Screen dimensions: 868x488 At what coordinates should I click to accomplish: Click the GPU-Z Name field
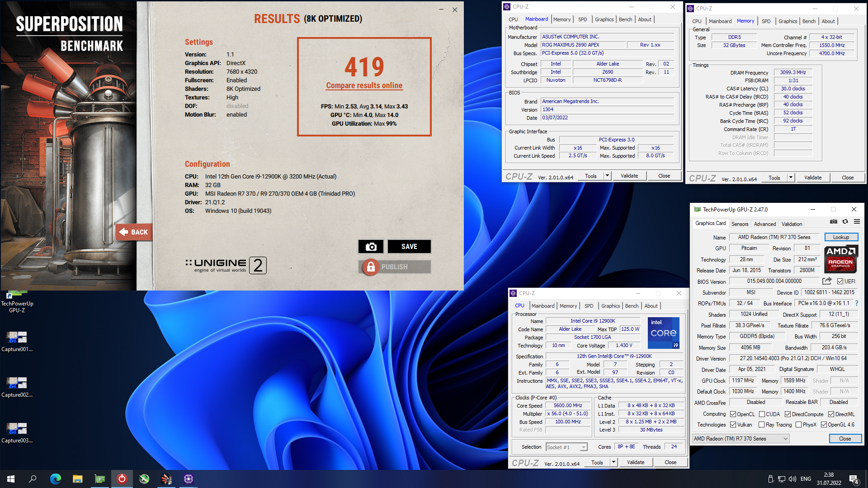(774, 237)
